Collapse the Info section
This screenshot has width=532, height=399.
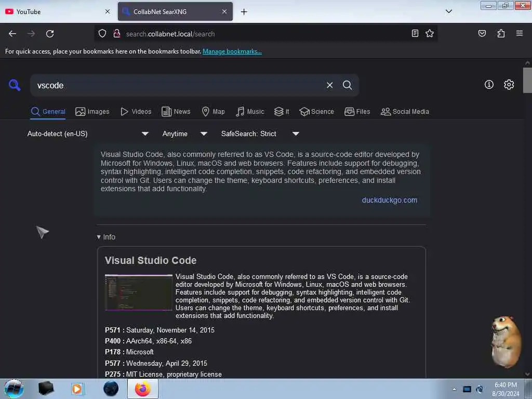coord(106,237)
